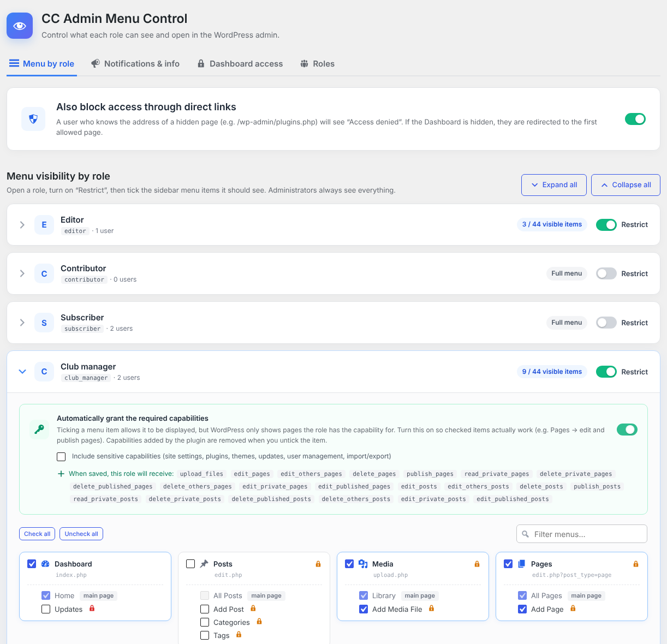Toggle Restrict switch for Editor role

(x=606, y=225)
